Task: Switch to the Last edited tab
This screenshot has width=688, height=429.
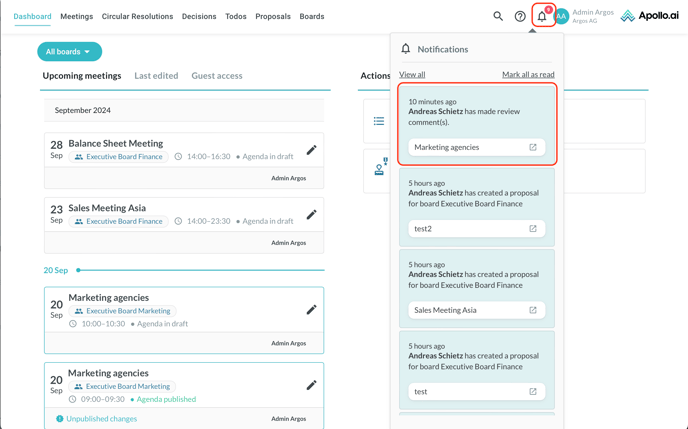Action: 156,76
